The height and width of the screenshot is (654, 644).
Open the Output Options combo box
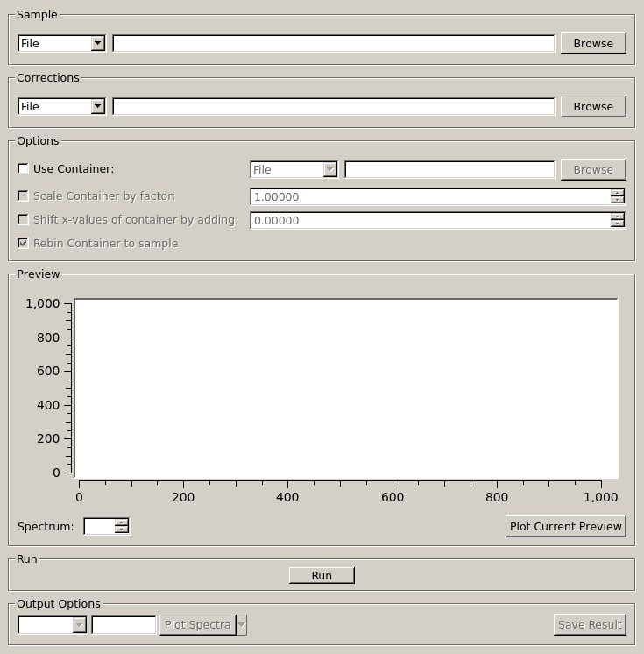point(53,624)
